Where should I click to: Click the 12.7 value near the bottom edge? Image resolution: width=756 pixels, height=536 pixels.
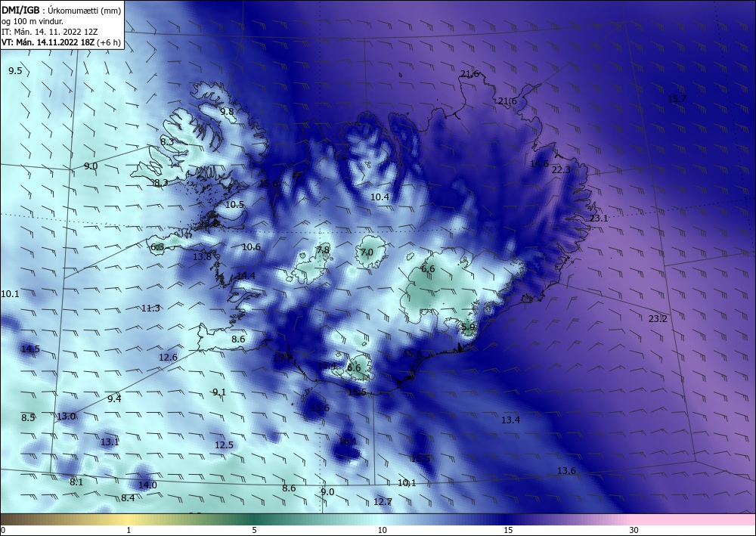(x=383, y=502)
